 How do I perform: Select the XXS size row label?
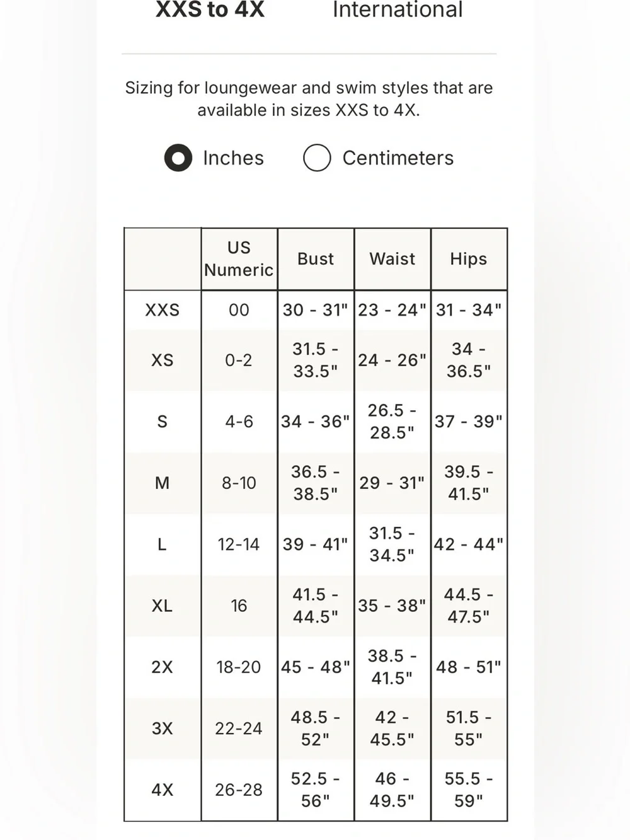[163, 309]
